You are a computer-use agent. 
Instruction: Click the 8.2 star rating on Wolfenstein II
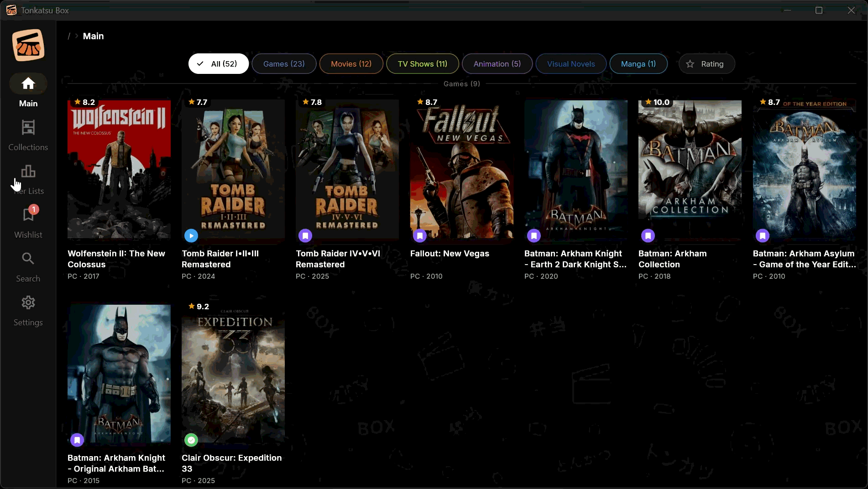[84, 102]
